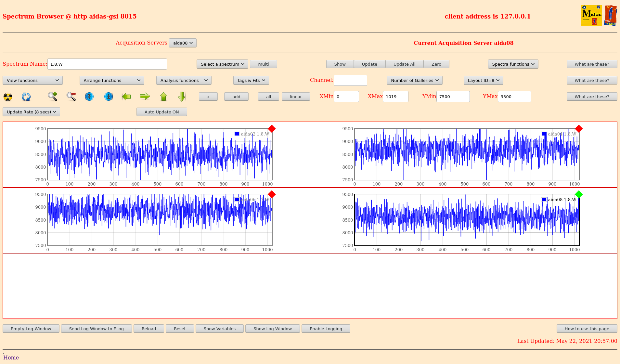Click the green up arrow icon
The height and width of the screenshot is (364, 620).
pos(163,97)
